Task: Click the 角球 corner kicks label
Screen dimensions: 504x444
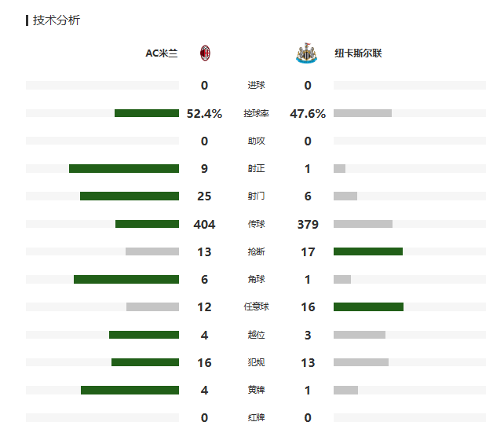Action: coord(256,279)
